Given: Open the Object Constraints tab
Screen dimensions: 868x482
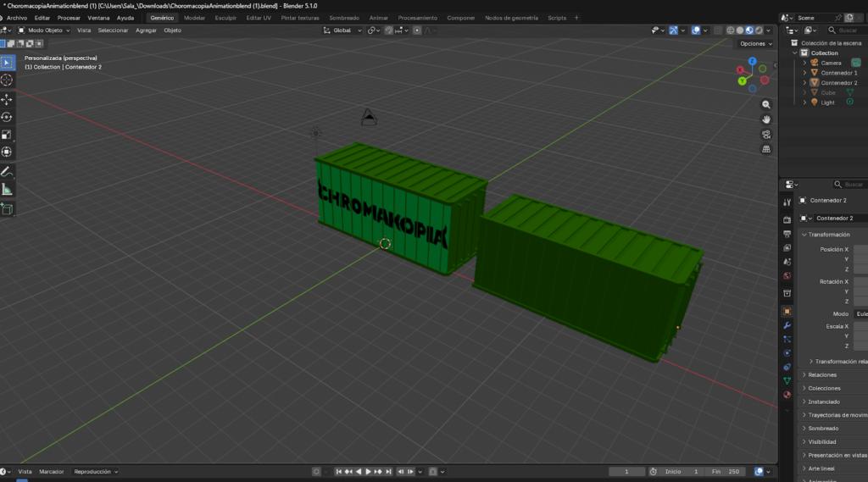Looking at the screenshot, I should 787,367.
